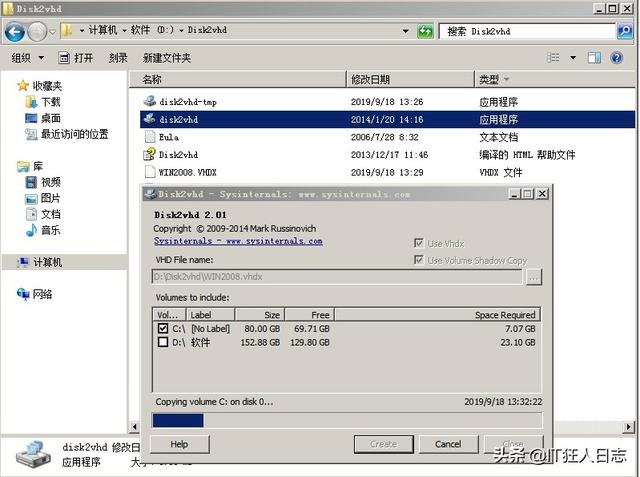Expand 软件 (D:) breadcrumb dropdown arrow
The width and height of the screenshot is (640, 477).
click(x=181, y=30)
